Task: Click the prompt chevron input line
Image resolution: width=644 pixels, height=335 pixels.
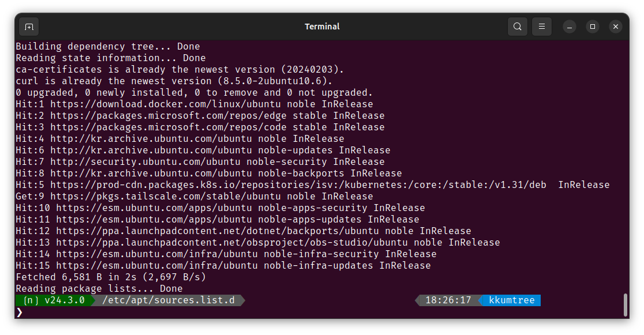Action: tap(320, 313)
